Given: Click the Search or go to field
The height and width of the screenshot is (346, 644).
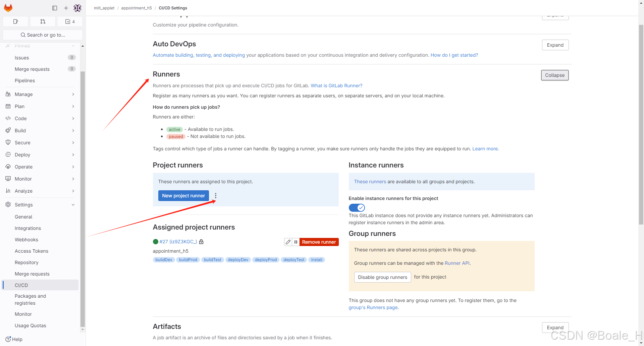Looking at the screenshot, I should click(43, 35).
